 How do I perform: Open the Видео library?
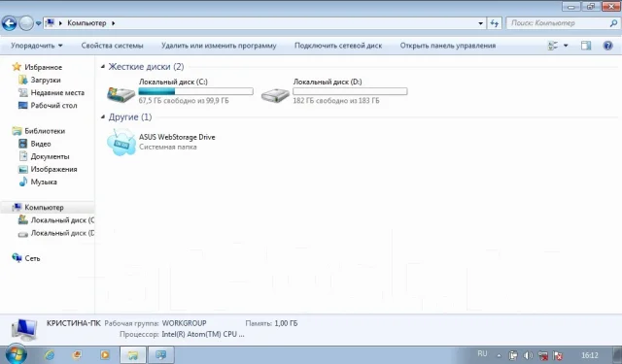[x=41, y=144]
